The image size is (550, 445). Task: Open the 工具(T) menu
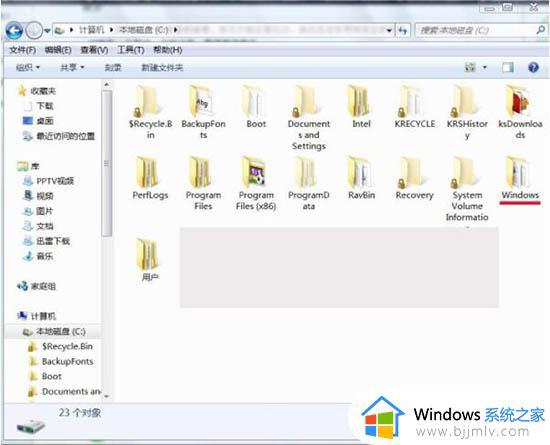(130, 50)
